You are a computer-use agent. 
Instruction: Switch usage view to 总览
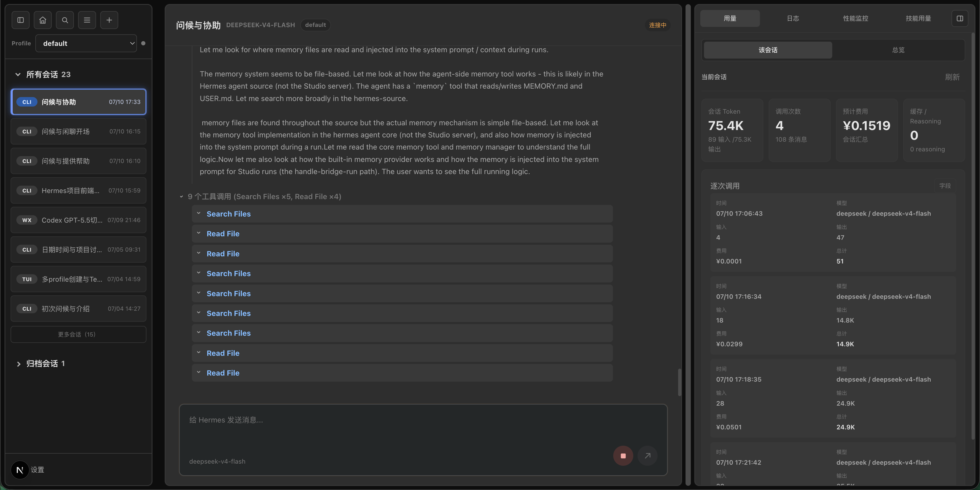(898, 50)
